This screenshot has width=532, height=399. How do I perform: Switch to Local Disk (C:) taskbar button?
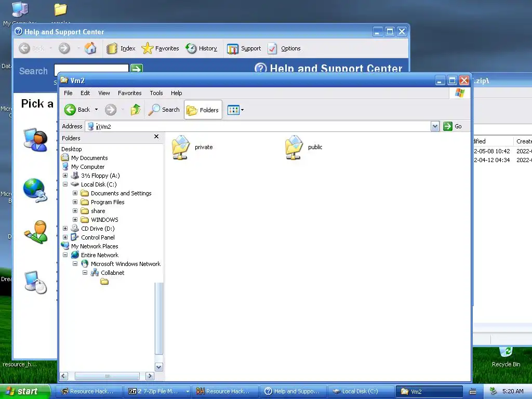click(361, 391)
